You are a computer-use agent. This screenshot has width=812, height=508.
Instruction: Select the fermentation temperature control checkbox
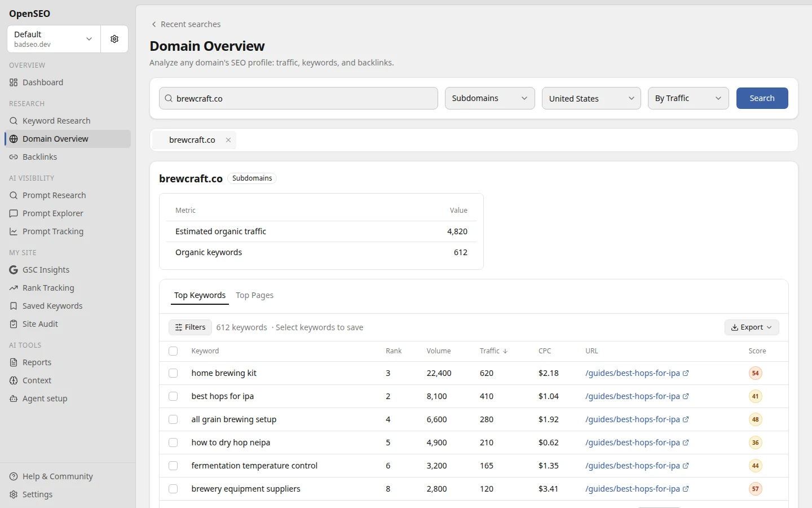coord(173,466)
